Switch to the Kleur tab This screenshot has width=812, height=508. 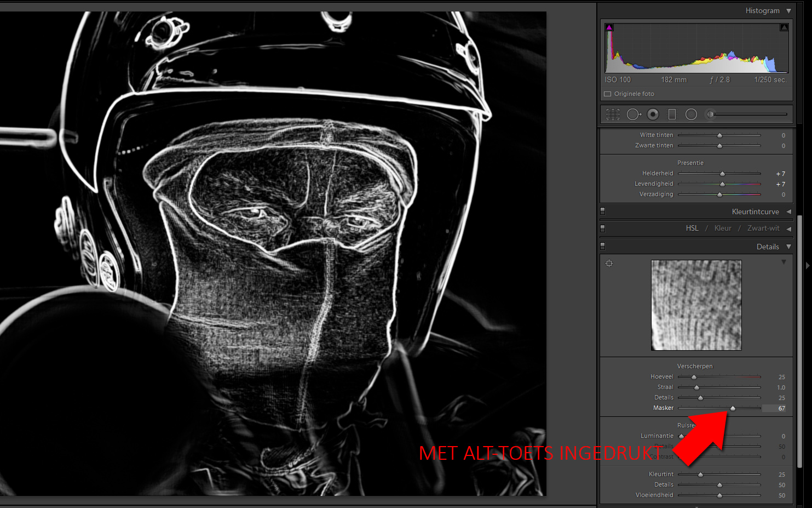pyautogui.click(x=723, y=229)
